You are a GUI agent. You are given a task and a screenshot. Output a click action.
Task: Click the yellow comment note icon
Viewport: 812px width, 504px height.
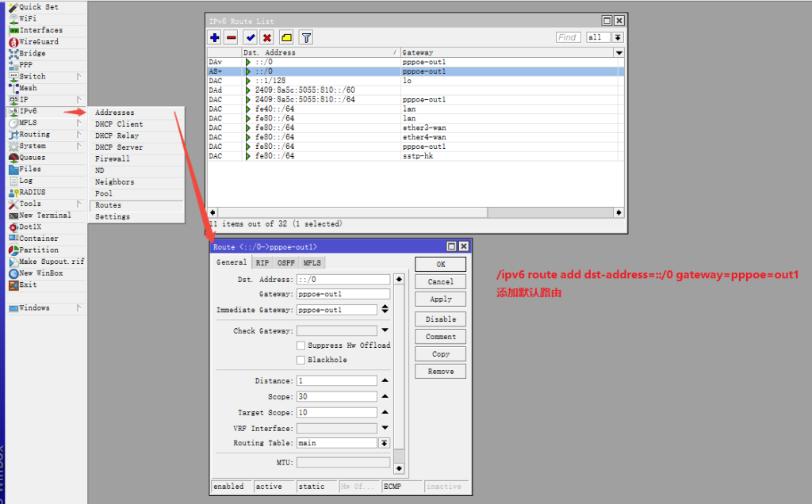click(286, 37)
